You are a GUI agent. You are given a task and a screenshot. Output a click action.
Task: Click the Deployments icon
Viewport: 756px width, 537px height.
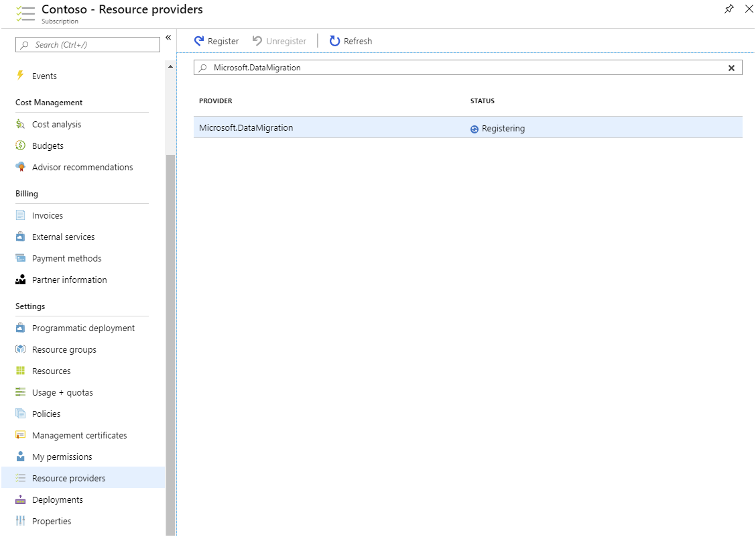[20, 499]
